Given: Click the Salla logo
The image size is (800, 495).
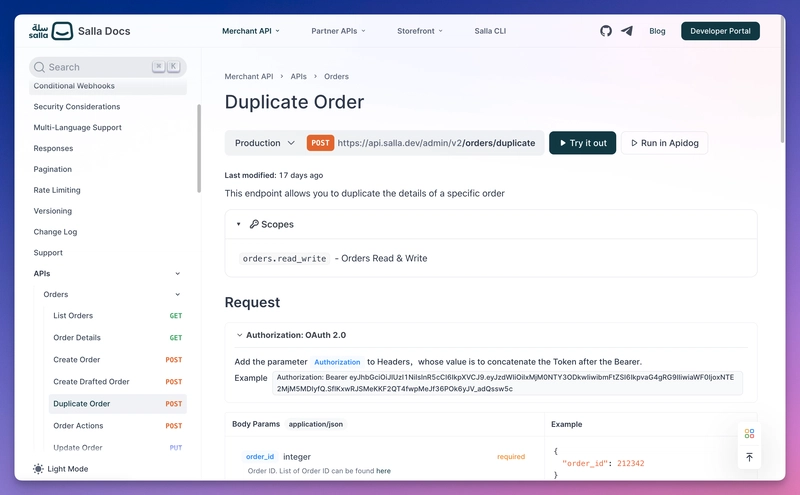Looking at the screenshot, I should [x=51, y=31].
